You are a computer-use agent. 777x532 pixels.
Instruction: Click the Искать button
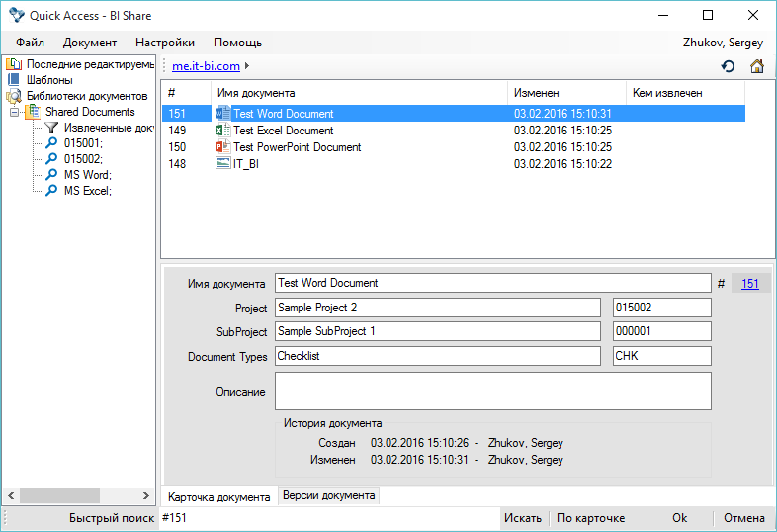(523, 518)
